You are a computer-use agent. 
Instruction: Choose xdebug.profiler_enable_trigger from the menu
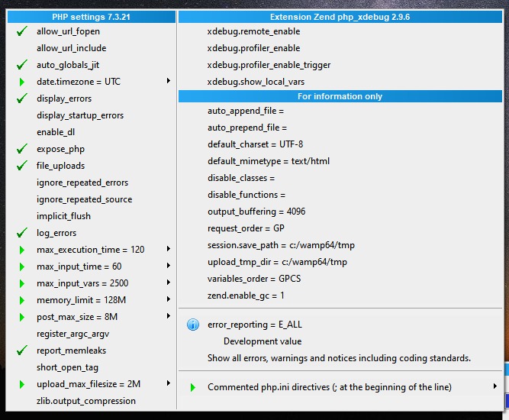click(x=269, y=65)
